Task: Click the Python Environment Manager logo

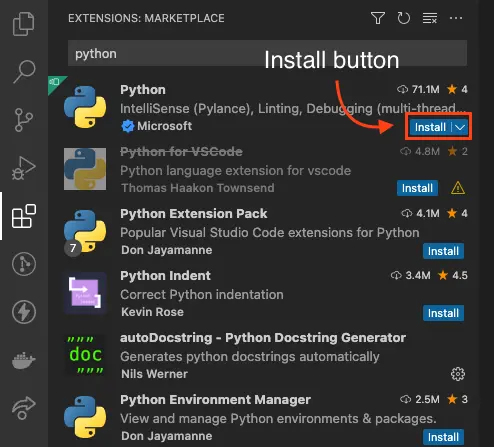Action: (x=85, y=417)
